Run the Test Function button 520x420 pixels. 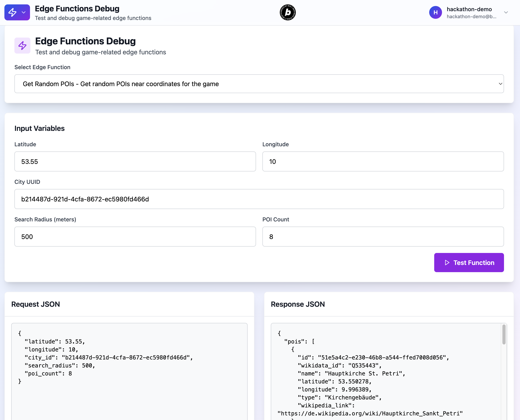[x=469, y=263]
